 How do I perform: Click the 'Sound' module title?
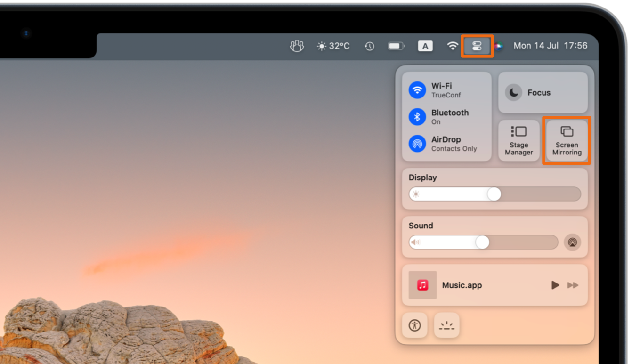click(x=421, y=226)
